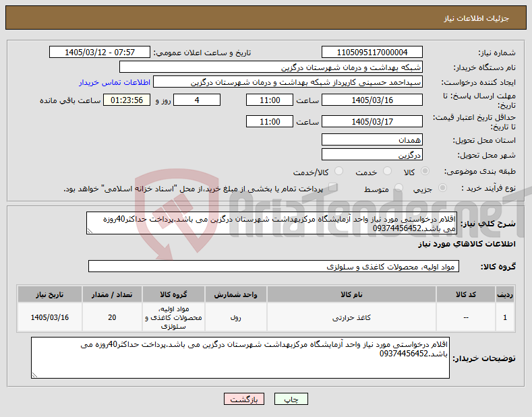Select the کالا radio button
The height and width of the screenshot is (417, 532).
[x=425, y=171]
